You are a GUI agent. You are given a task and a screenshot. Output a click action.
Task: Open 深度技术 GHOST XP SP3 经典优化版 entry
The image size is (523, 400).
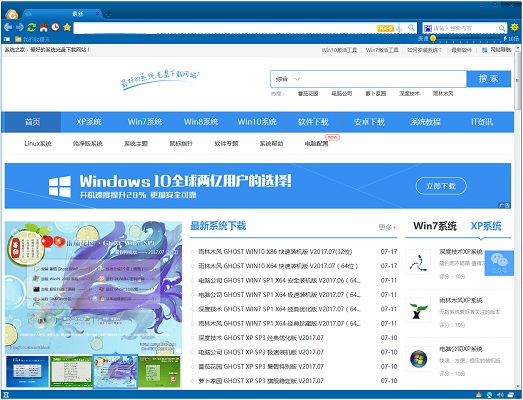pos(261,338)
